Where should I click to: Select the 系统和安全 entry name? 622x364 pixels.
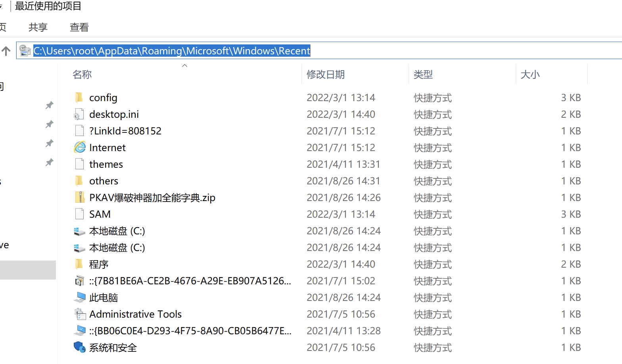coord(113,347)
